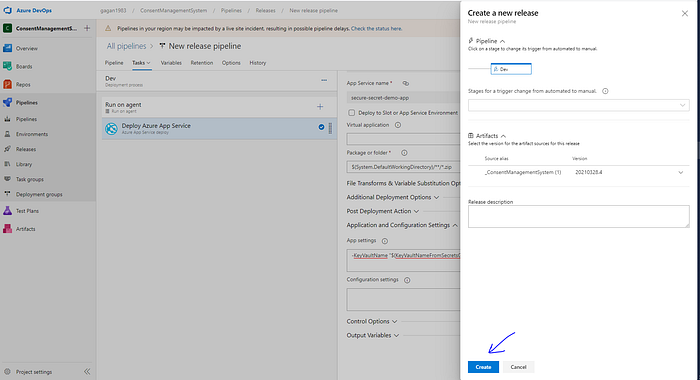Open the artifact version dropdown 20210328.4

[680, 172]
